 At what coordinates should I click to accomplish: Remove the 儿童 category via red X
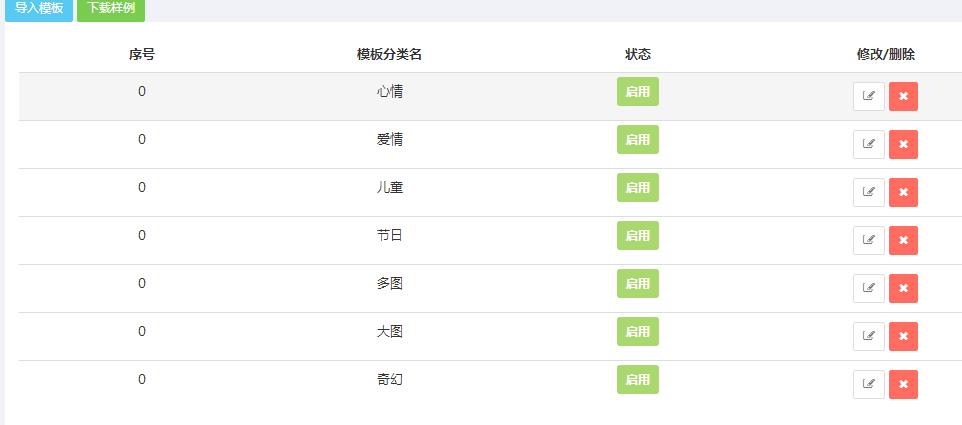coord(903,192)
